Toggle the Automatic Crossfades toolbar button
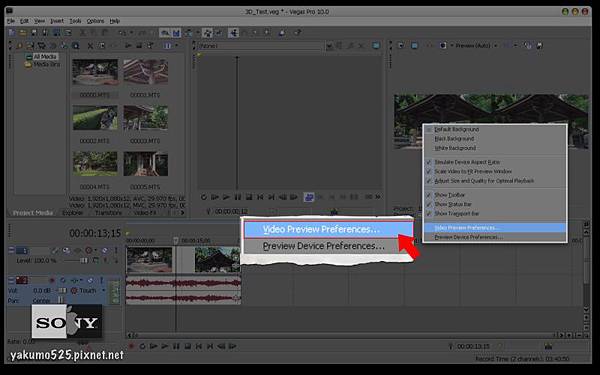 coord(176,33)
